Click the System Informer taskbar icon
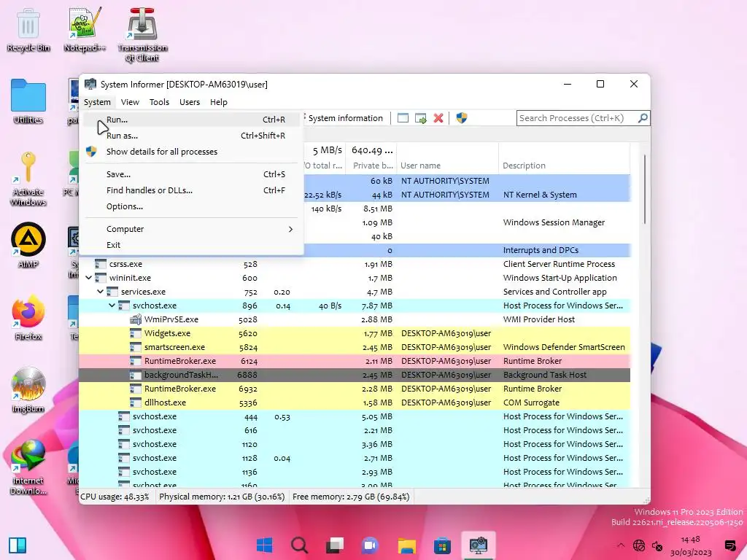This screenshot has height=560, width=747. (x=478, y=545)
